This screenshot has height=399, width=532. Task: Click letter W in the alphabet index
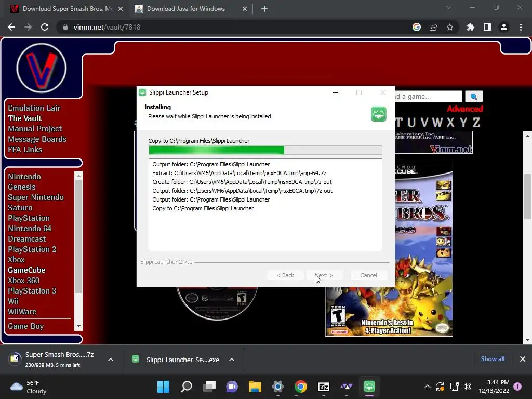pos(437,122)
